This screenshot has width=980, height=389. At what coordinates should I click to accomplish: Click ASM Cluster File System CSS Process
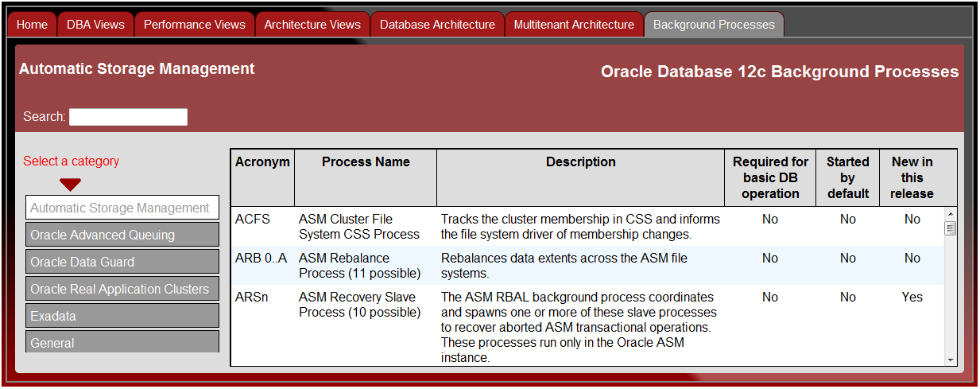tap(359, 227)
